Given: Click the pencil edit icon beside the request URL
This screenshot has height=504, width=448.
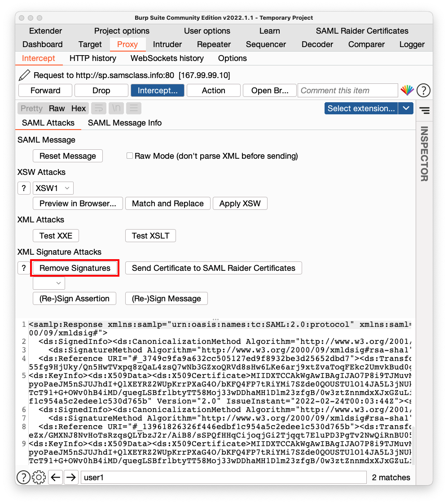Looking at the screenshot, I should (x=24, y=75).
